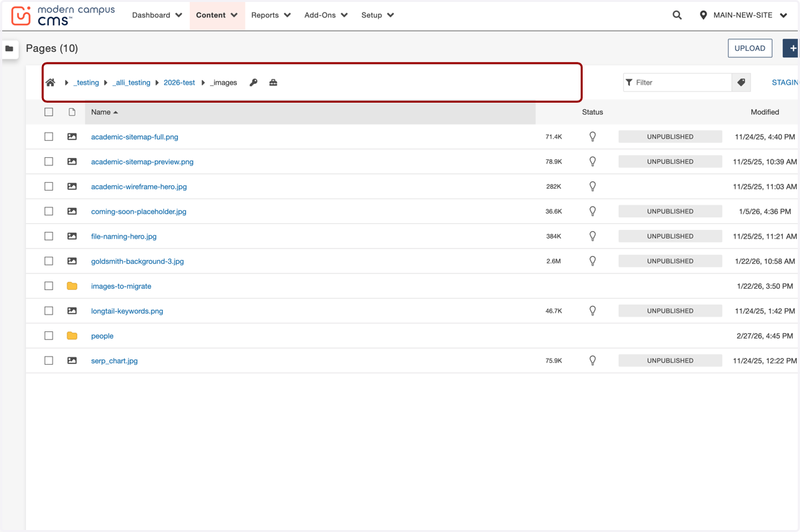This screenshot has width=800, height=532.
Task: Open the Add-Ons dropdown menu
Action: (326, 15)
